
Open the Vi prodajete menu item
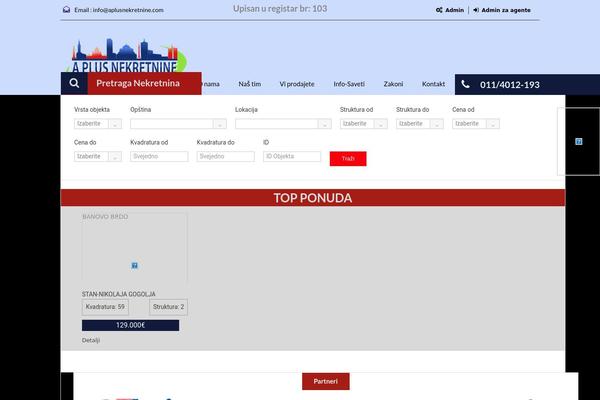click(297, 84)
